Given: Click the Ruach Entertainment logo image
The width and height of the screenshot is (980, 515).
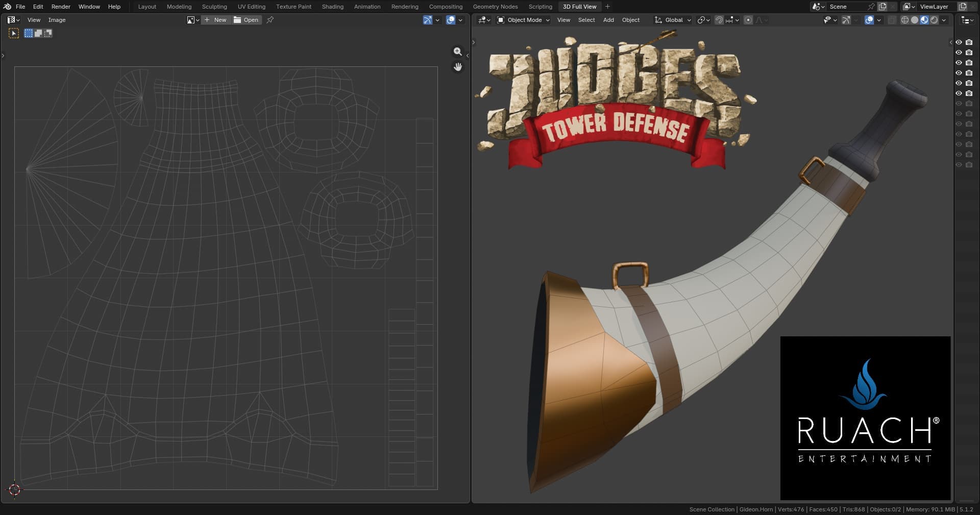Looking at the screenshot, I should (x=866, y=418).
